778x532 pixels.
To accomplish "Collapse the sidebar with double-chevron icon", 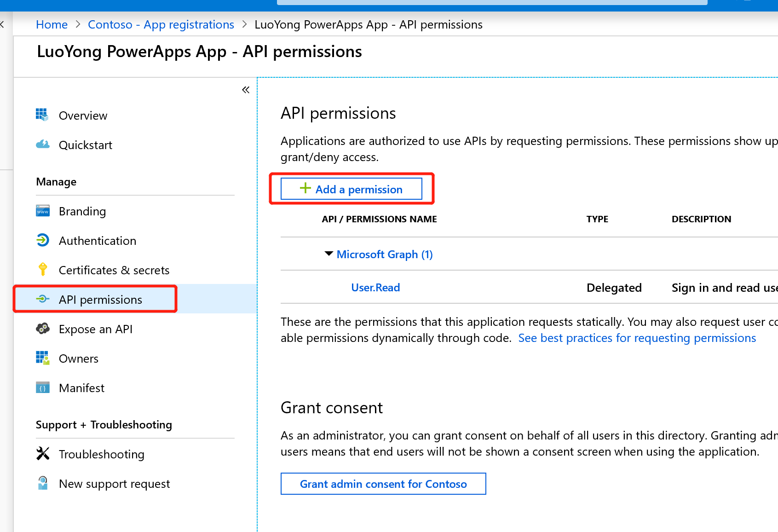I will [246, 90].
